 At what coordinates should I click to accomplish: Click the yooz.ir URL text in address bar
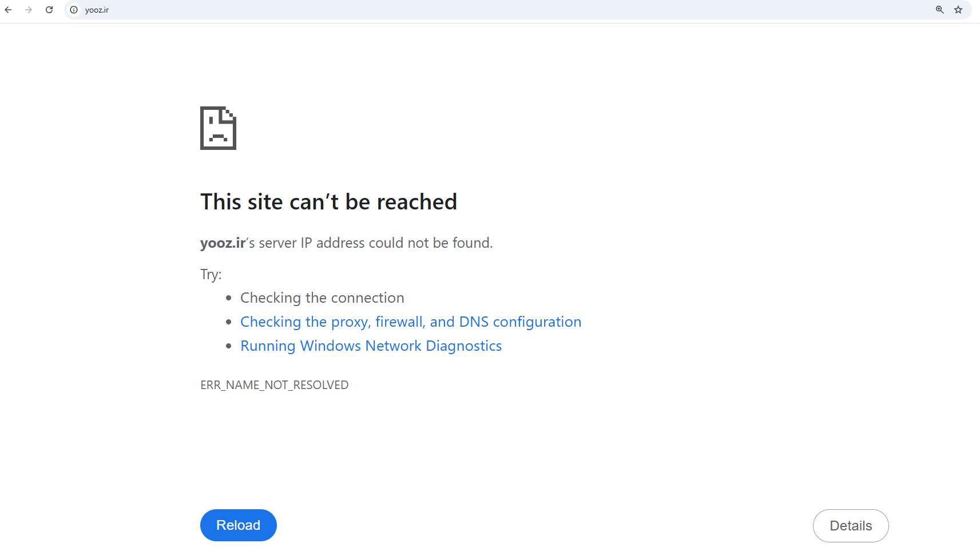(97, 10)
